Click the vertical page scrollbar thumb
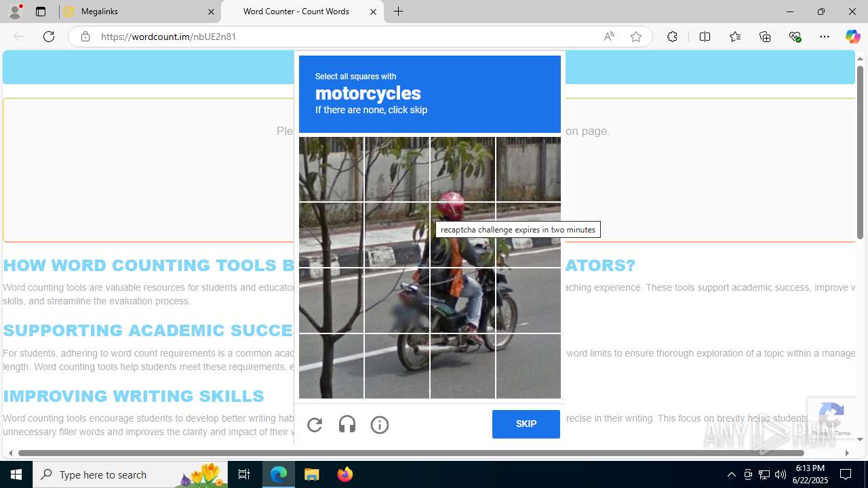The image size is (868, 488). click(860, 152)
